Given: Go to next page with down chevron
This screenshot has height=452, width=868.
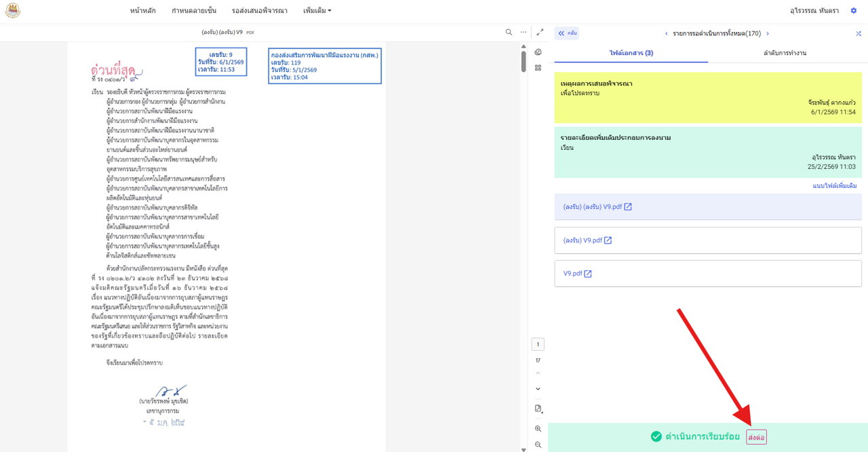Looking at the screenshot, I should click(x=538, y=389).
